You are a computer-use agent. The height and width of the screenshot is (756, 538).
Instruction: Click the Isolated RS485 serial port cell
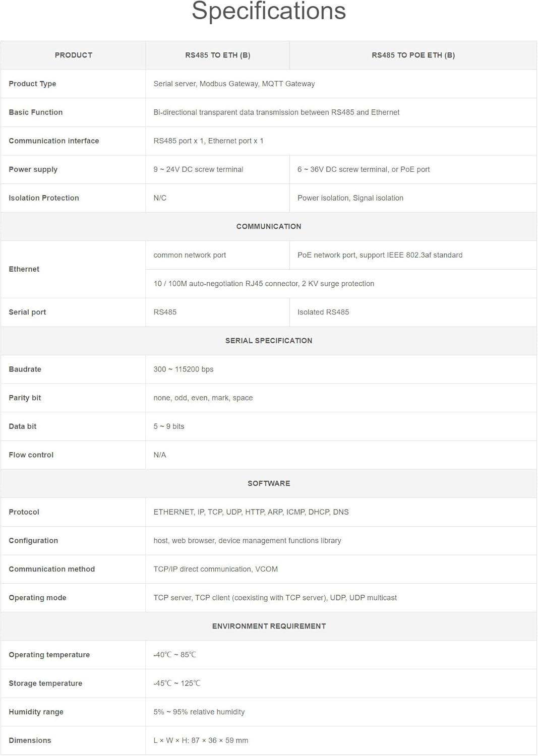323,312
